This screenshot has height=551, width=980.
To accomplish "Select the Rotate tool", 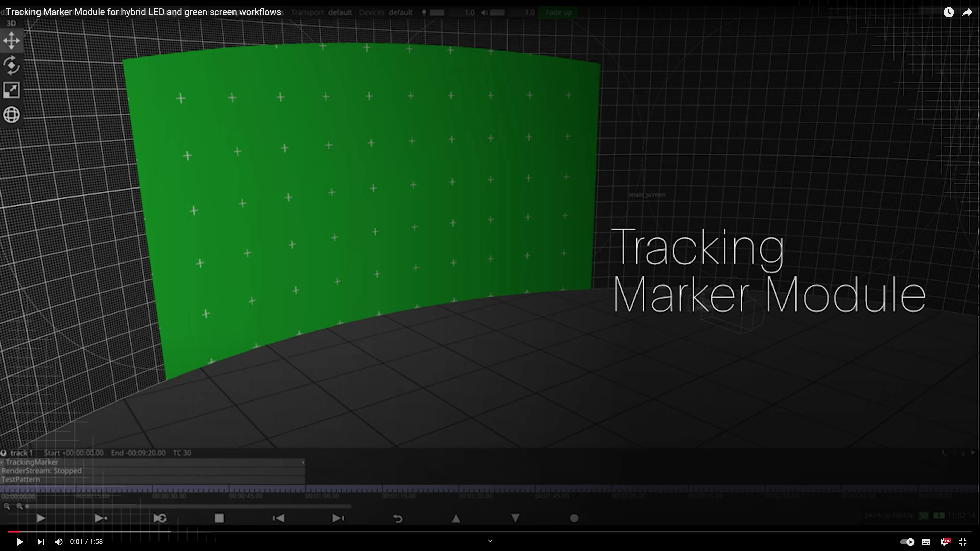I will [11, 65].
